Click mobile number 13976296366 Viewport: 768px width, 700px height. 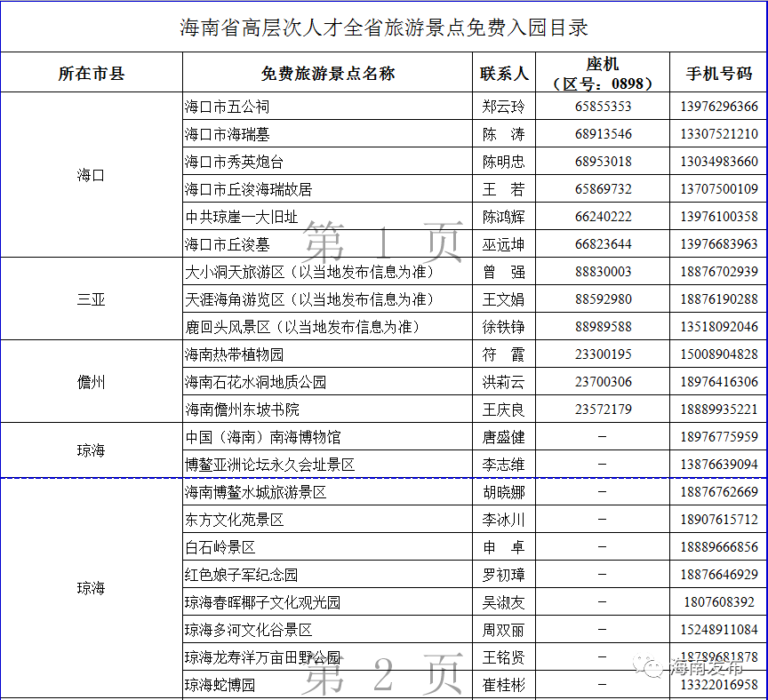[718, 107]
